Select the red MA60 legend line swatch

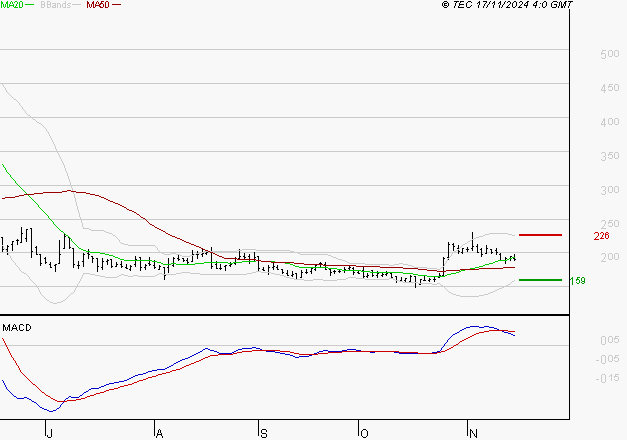coord(116,6)
